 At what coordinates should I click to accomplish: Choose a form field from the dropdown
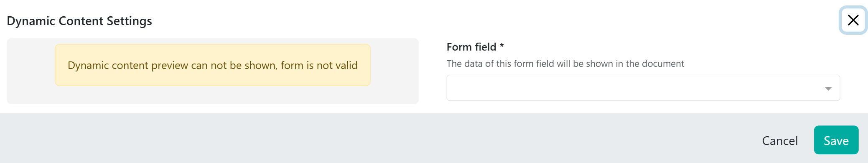pos(643,88)
